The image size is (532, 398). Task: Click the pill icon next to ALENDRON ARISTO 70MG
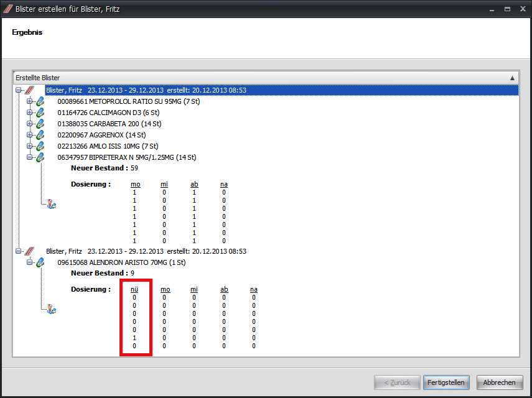(40, 262)
